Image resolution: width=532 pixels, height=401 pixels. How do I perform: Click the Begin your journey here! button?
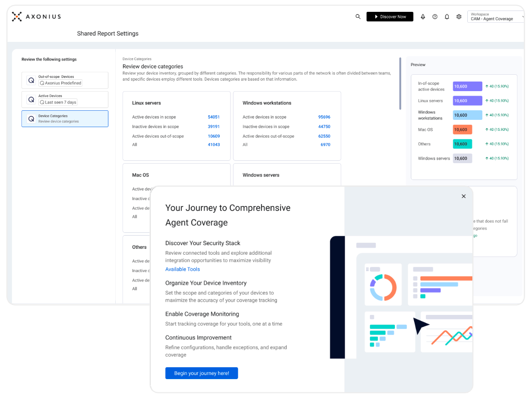(x=201, y=373)
